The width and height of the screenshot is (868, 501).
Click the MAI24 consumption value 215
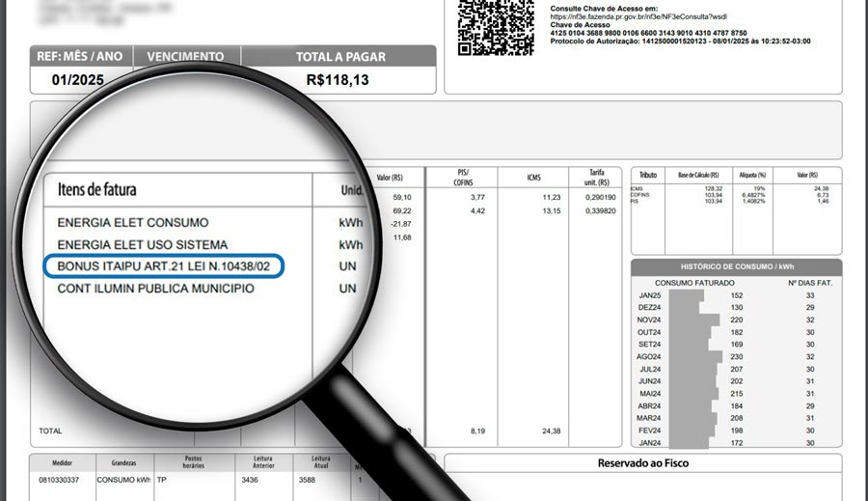(737, 394)
